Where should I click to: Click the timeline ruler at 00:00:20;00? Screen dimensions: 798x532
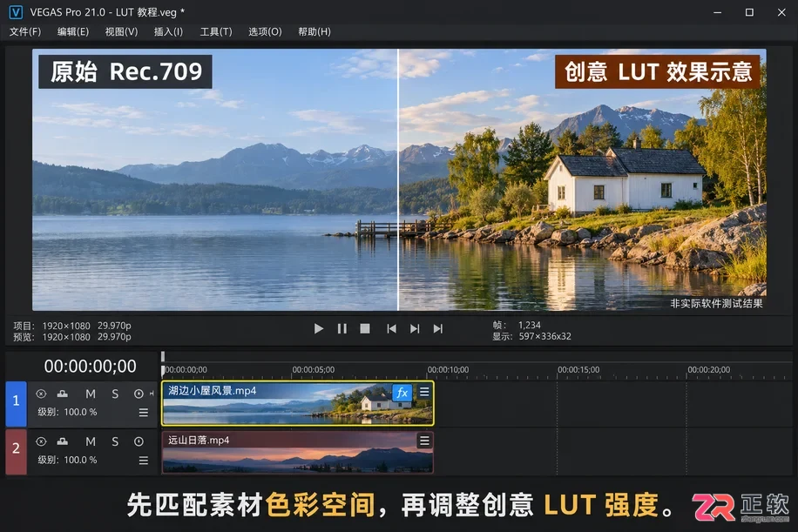coord(708,370)
